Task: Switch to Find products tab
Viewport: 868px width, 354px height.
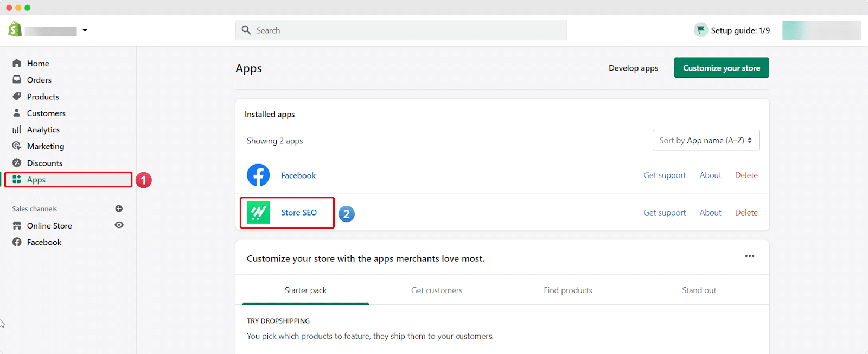Action: pos(568,290)
